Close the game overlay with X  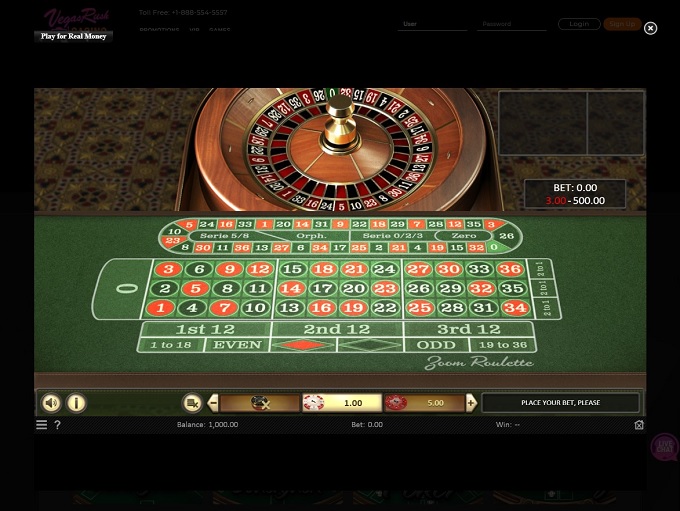point(650,28)
